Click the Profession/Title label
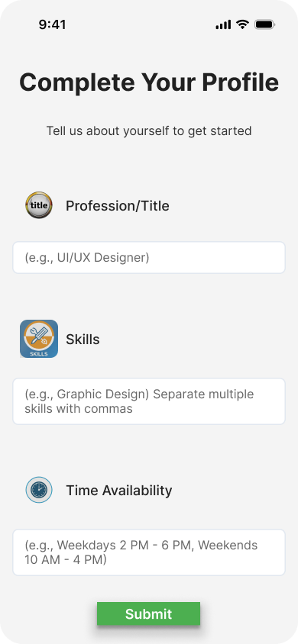Viewport: 298px width, 644px height. (118, 206)
